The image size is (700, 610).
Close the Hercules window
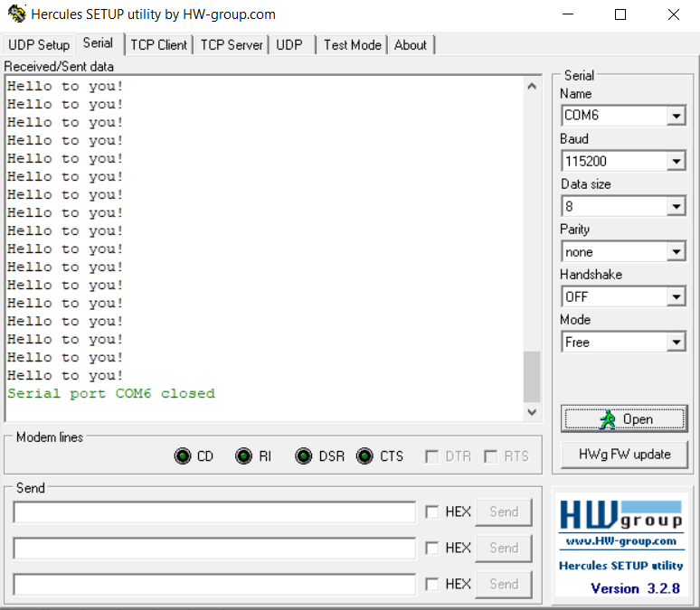674,14
